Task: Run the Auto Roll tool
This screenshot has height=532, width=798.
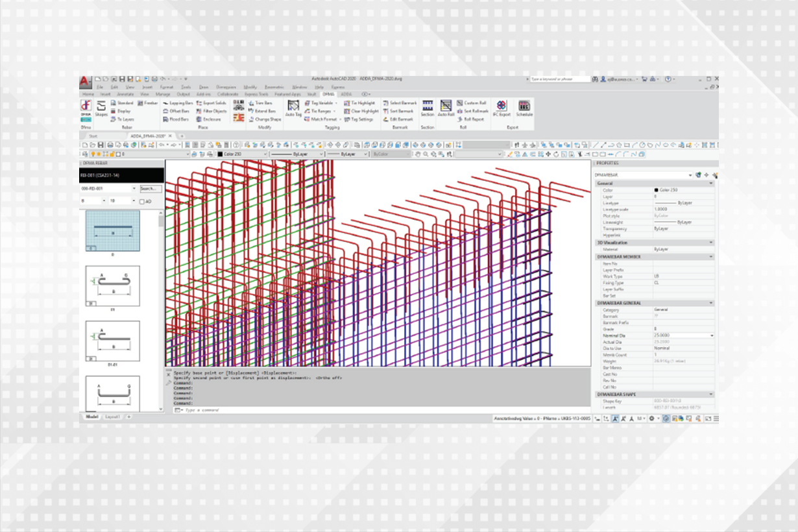Action: tap(446, 108)
